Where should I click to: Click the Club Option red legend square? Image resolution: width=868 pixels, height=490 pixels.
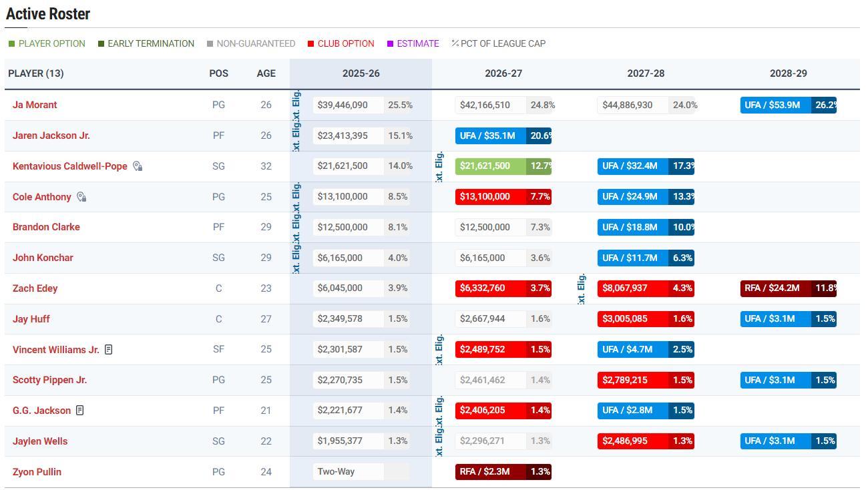pyautogui.click(x=310, y=44)
